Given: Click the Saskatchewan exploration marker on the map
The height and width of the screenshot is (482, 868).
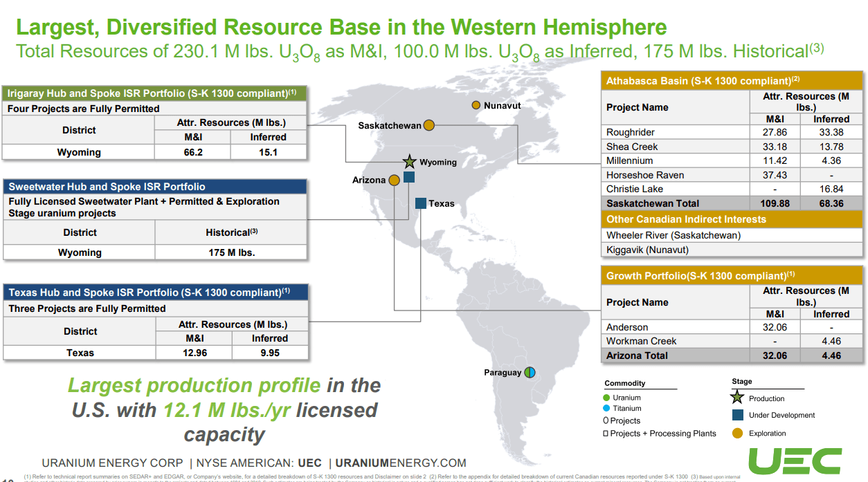Looking at the screenshot, I should click(x=429, y=125).
